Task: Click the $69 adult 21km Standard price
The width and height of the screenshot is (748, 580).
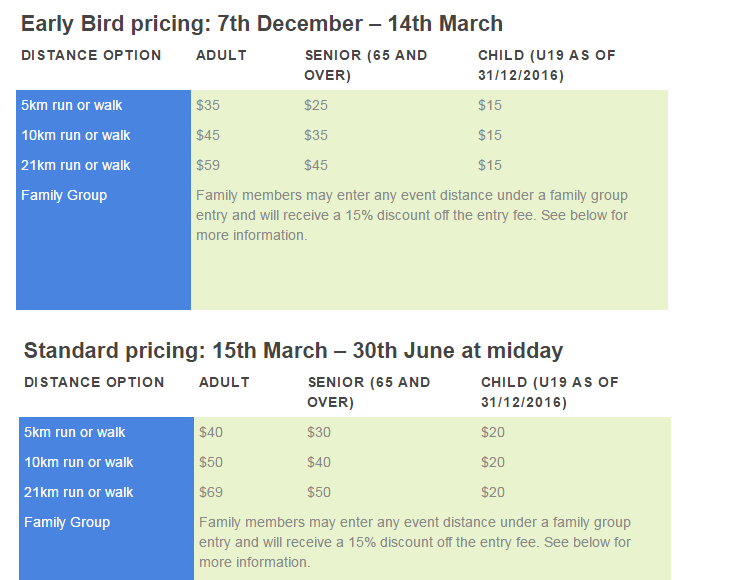Action: (211, 492)
